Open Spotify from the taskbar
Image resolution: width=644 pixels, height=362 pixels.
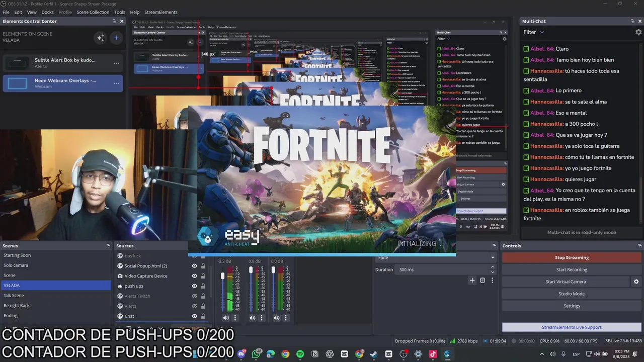point(300,354)
